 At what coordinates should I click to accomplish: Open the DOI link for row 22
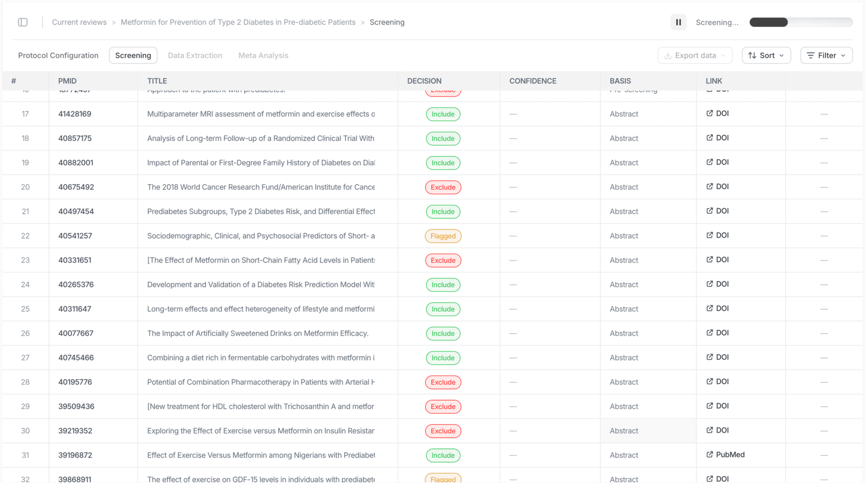[717, 235]
